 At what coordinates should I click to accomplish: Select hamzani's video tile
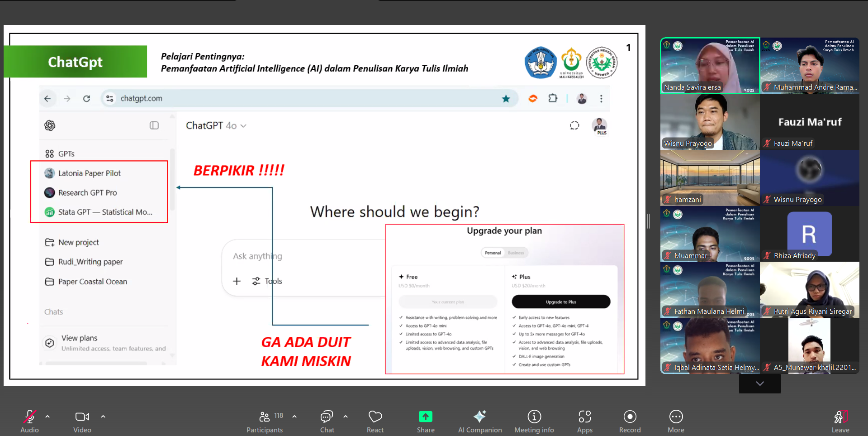(710, 178)
